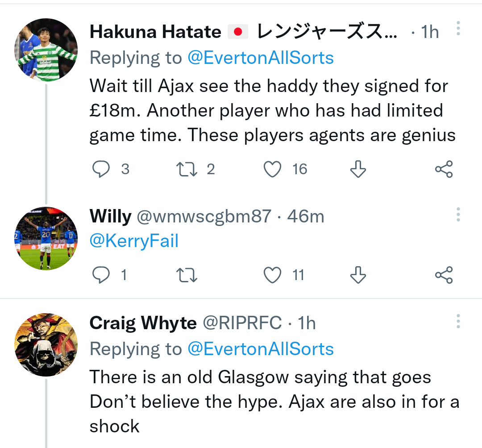482x448 pixels.
Task: Reply to Hakuna Hatate's tweet
Action: click(x=101, y=169)
